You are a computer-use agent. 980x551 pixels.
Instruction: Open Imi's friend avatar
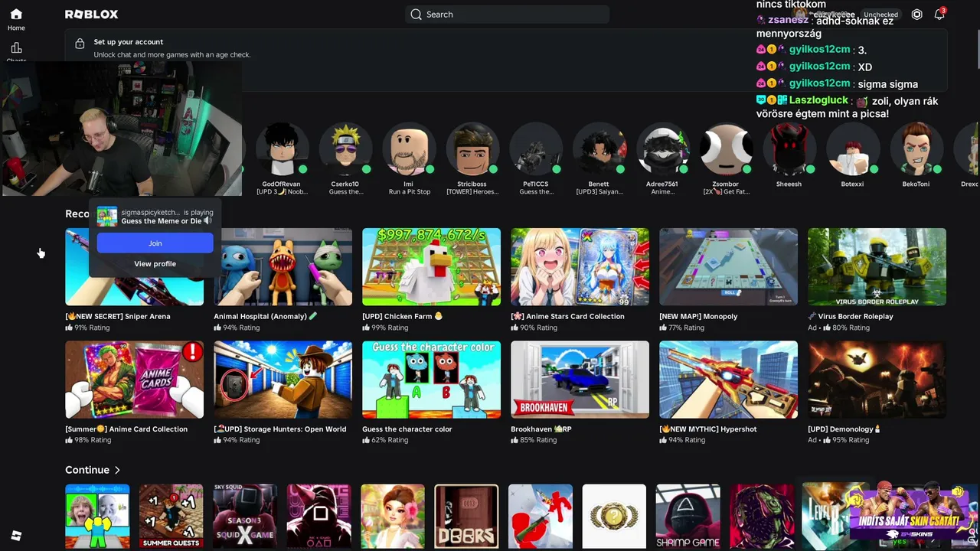pyautogui.click(x=409, y=149)
